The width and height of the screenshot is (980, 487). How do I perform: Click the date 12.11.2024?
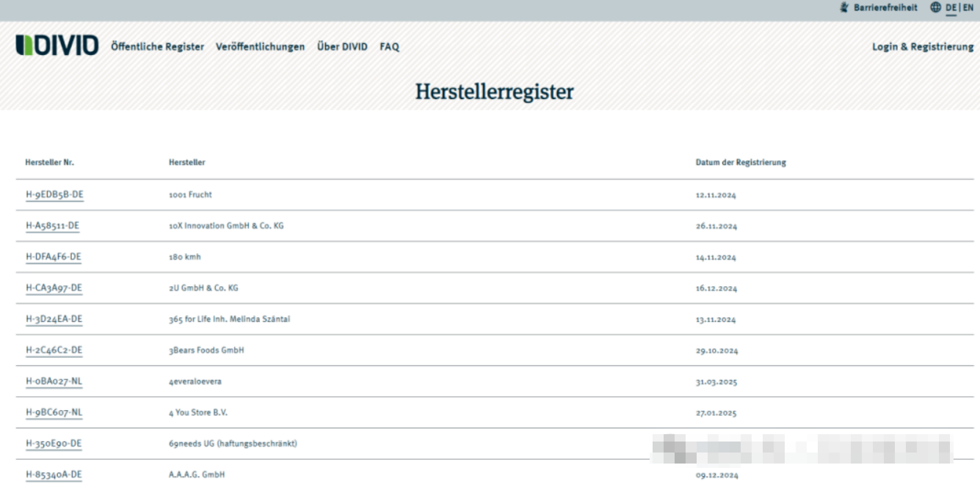click(x=716, y=196)
